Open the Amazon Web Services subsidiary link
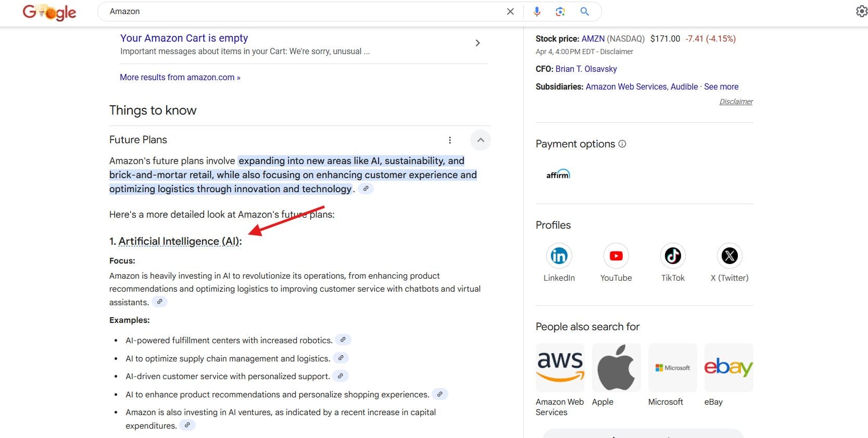868x438 pixels. [x=626, y=86]
